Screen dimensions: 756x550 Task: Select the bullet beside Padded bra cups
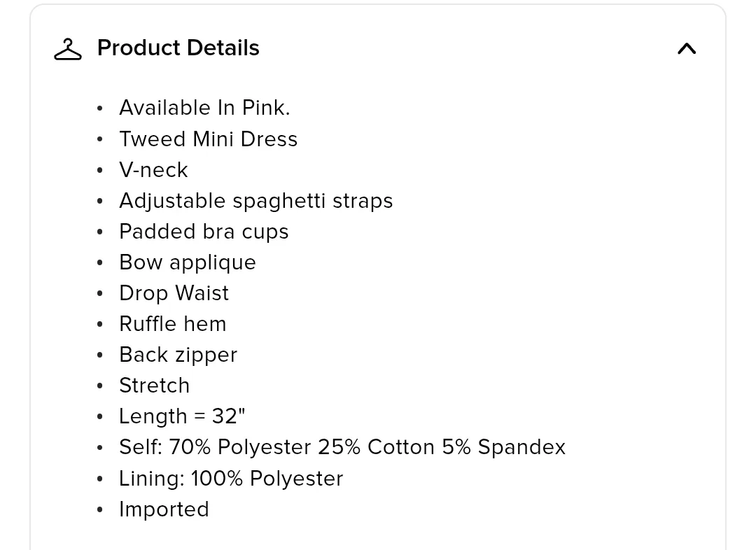pos(99,232)
